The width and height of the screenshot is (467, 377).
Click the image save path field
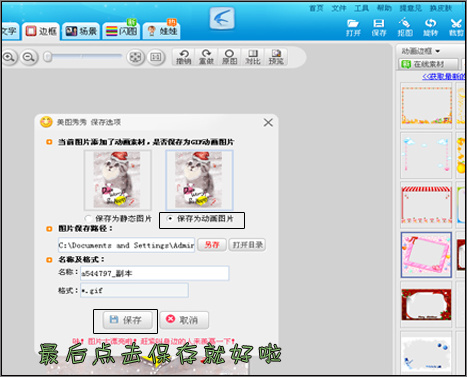click(x=127, y=245)
